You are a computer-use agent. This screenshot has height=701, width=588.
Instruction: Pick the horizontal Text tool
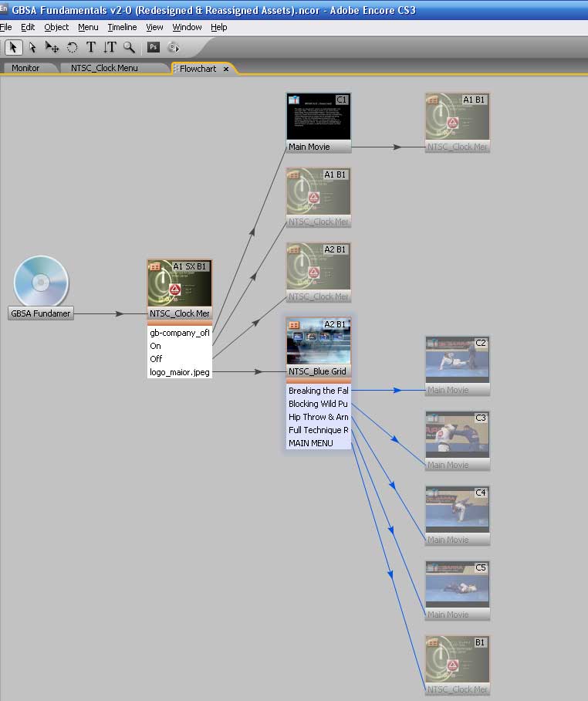pyautogui.click(x=91, y=47)
